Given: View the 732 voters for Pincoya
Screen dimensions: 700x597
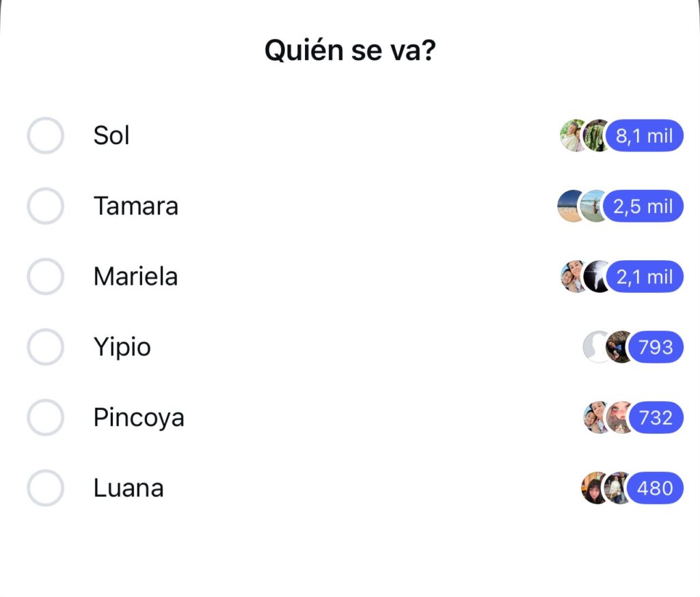Looking at the screenshot, I should click(656, 417).
